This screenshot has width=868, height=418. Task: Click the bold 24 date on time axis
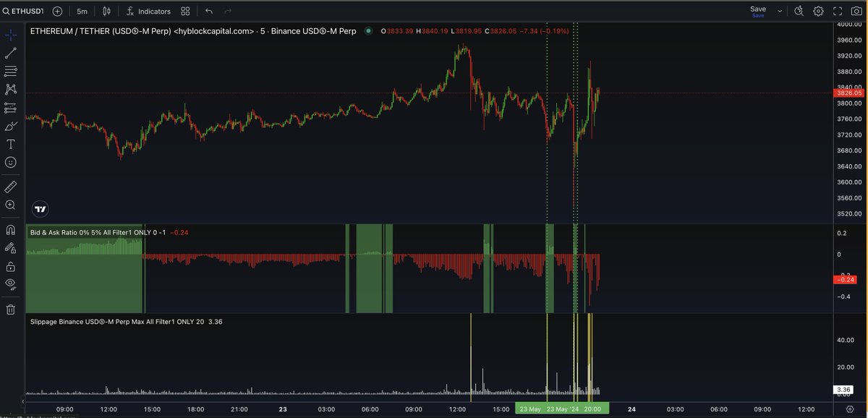coord(631,409)
